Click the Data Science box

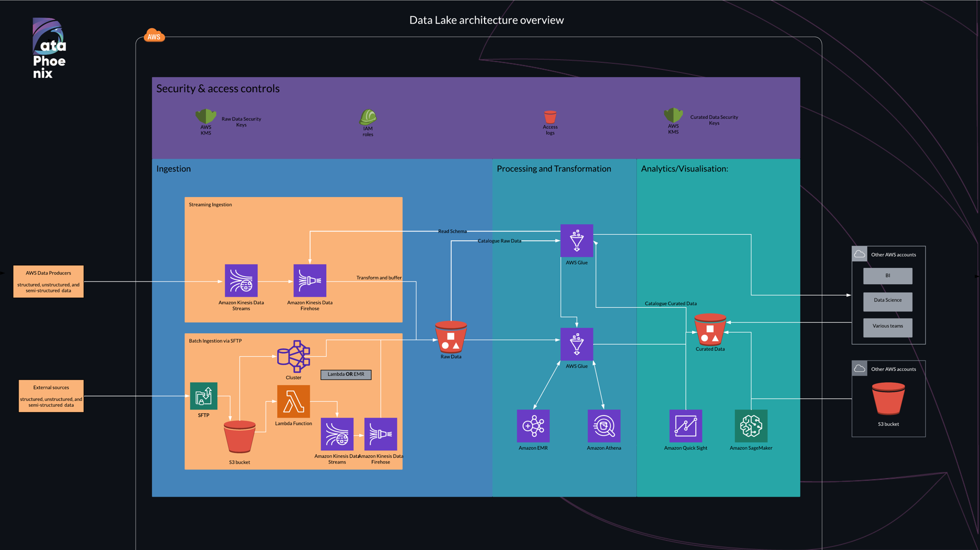(887, 301)
